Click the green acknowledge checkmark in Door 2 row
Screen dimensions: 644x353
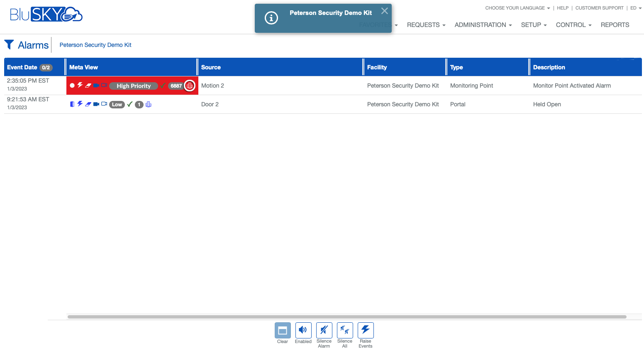click(x=130, y=104)
